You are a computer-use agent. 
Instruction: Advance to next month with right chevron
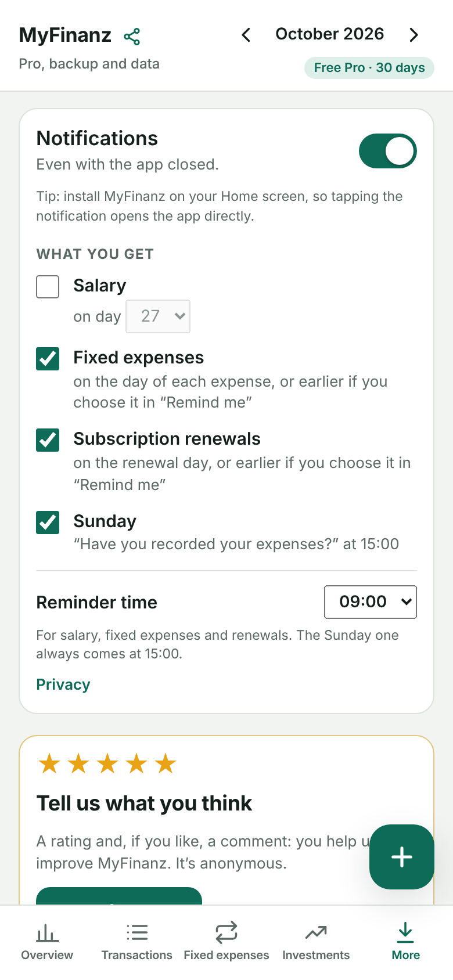(x=414, y=35)
